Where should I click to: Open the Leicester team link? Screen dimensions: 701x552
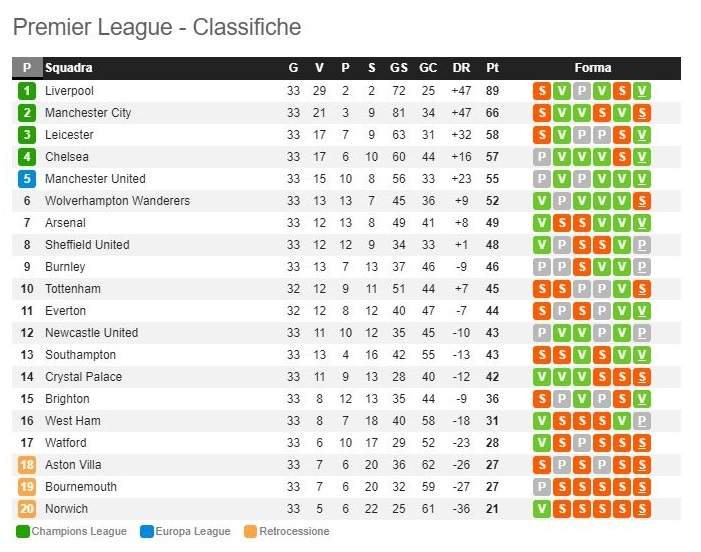point(69,135)
